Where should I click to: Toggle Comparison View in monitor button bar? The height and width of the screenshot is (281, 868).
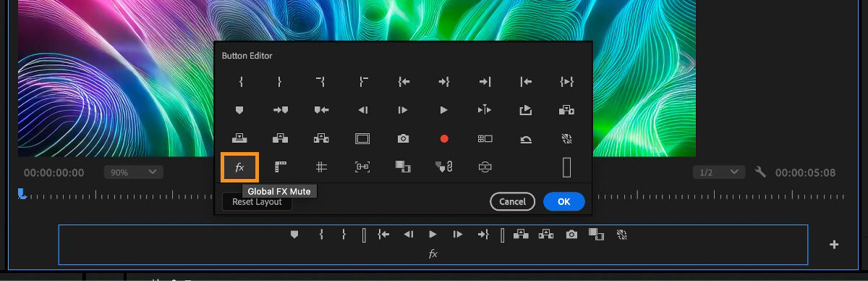point(596,234)
